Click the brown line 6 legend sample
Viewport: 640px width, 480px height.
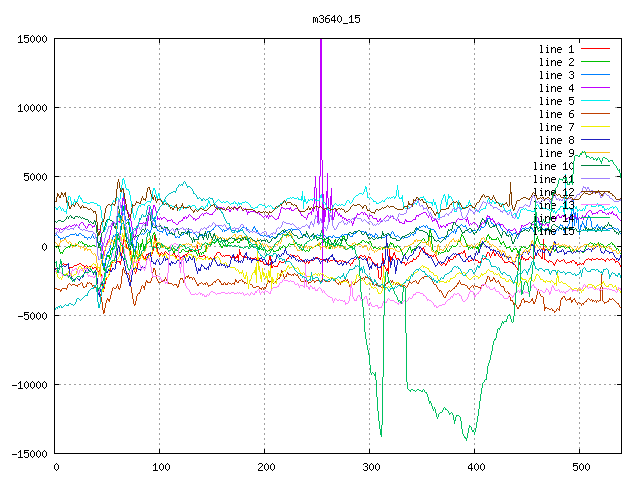(595, 114)
